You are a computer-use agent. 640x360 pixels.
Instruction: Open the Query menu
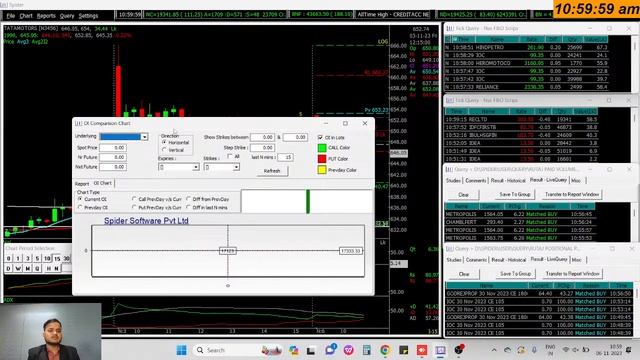click(67, 16)
